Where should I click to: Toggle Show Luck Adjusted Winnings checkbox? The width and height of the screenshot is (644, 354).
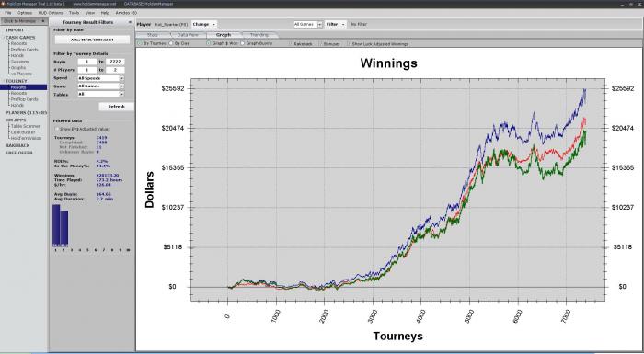tap(349, 43)
